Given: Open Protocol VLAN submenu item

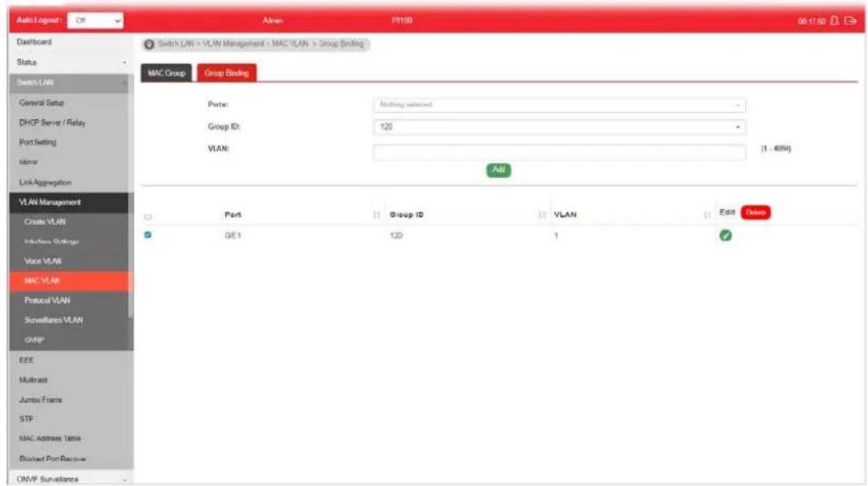Looking at the screenshot, I should pyautogui.click(x=47, y=300).
